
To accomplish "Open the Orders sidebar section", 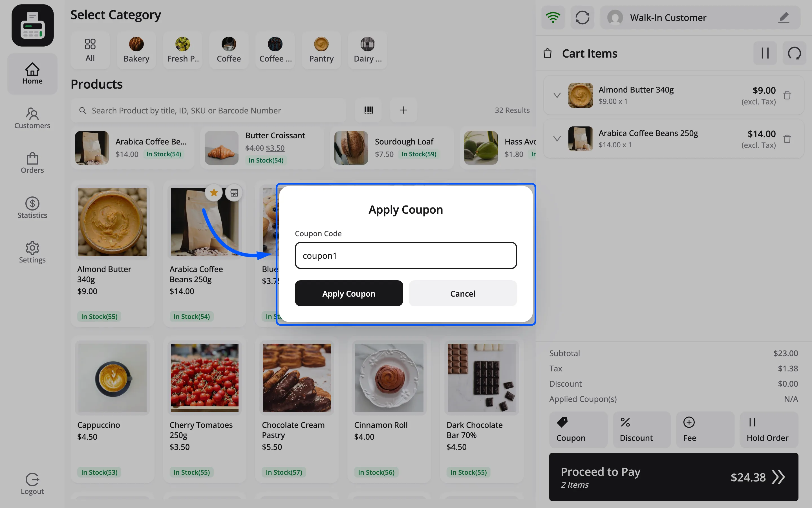I will [x=32, y=163].
